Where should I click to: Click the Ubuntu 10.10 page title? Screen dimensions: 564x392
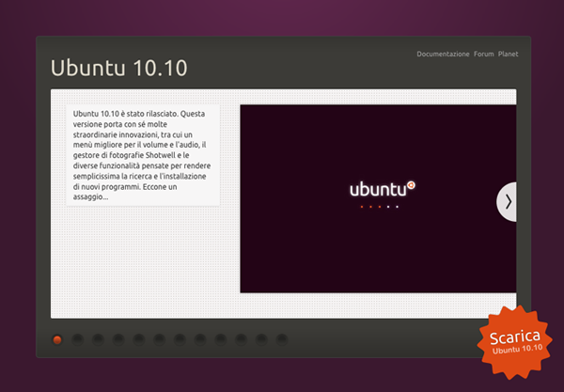[x=119, y=68]
